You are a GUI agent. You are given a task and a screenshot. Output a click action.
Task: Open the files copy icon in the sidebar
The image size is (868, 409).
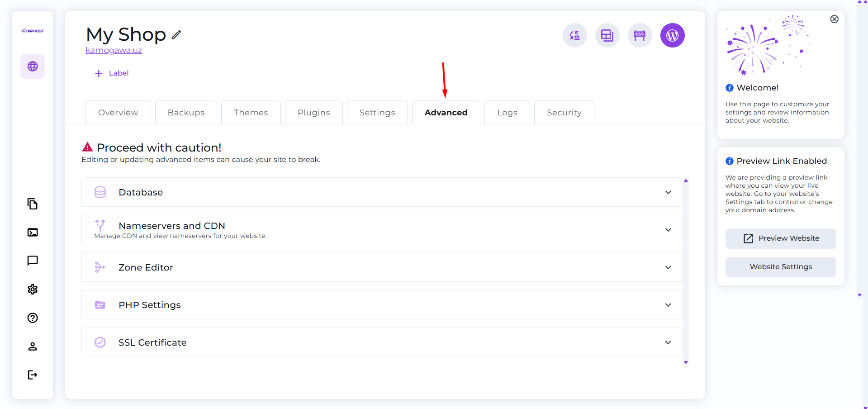pyautogui.click(x=33, y=204)
